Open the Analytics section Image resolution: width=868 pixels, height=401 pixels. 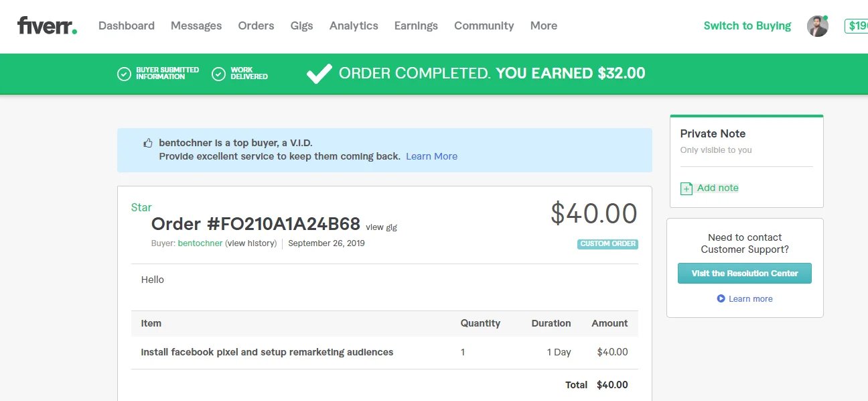tap(354, 25)
